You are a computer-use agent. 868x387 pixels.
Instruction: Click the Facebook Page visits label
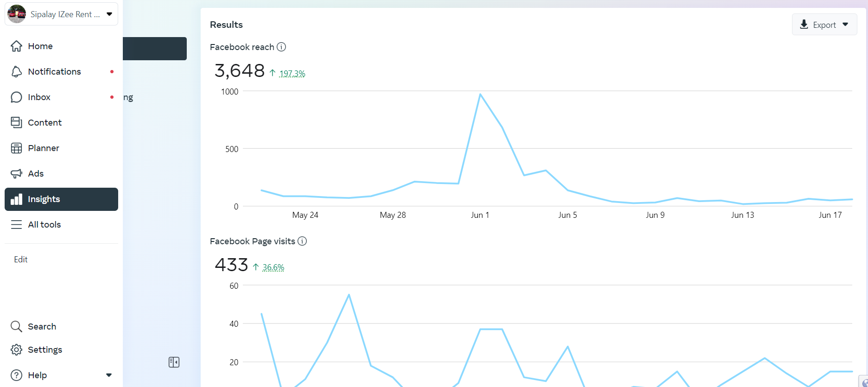[x=253, y=241]
